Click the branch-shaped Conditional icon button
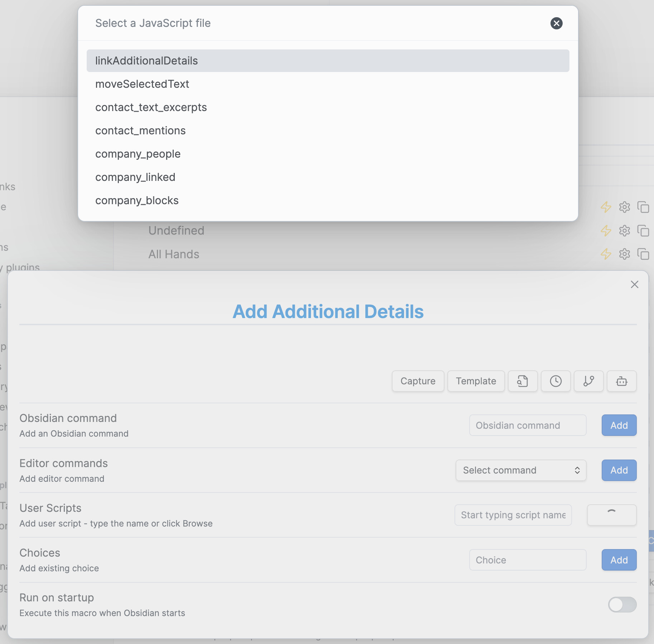Image resolution: width=654 pixels, height=644 pixels. click(588, 381)
